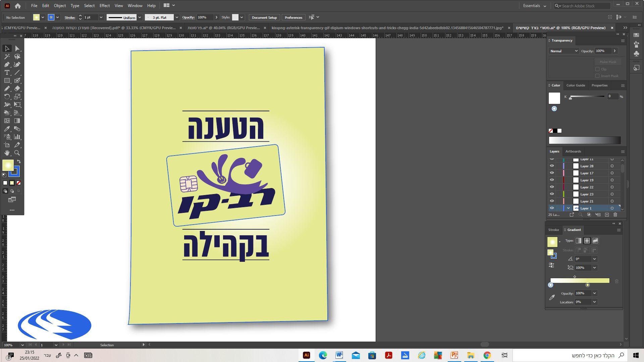The height and width of the screenshot is (362, 644).
Task: Toggle visibility of Layer 22
Action: coord(552,187)
